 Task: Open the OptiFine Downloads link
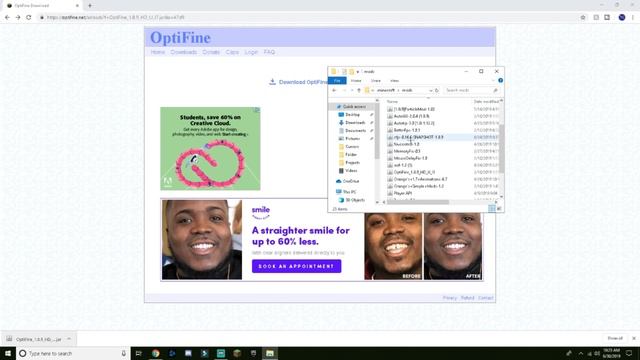[x=183, y=52]
